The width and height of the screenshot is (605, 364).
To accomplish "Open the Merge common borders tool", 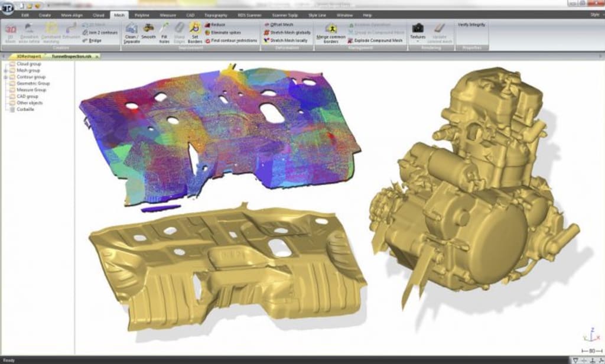I will pos(331,34).
